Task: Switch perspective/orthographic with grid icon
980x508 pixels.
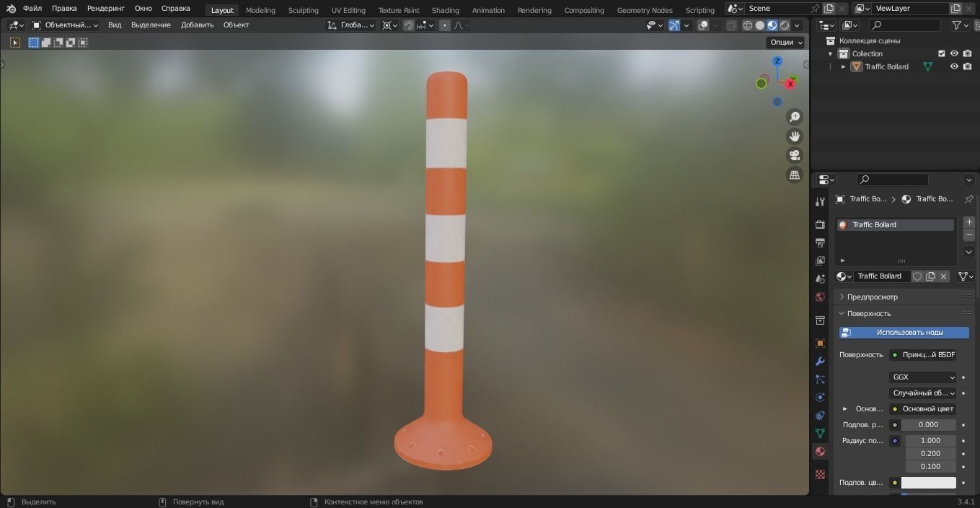Action: point(795,175)
